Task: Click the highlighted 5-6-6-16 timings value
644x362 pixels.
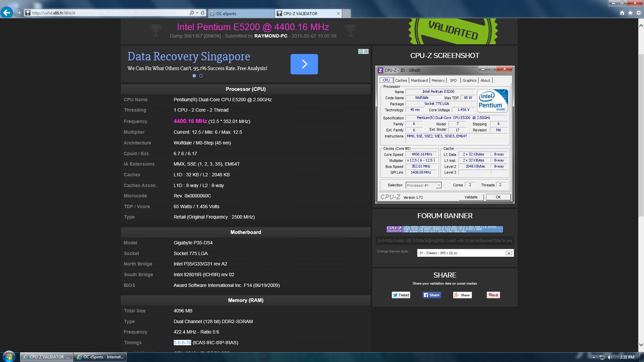Action: point(182,343)
